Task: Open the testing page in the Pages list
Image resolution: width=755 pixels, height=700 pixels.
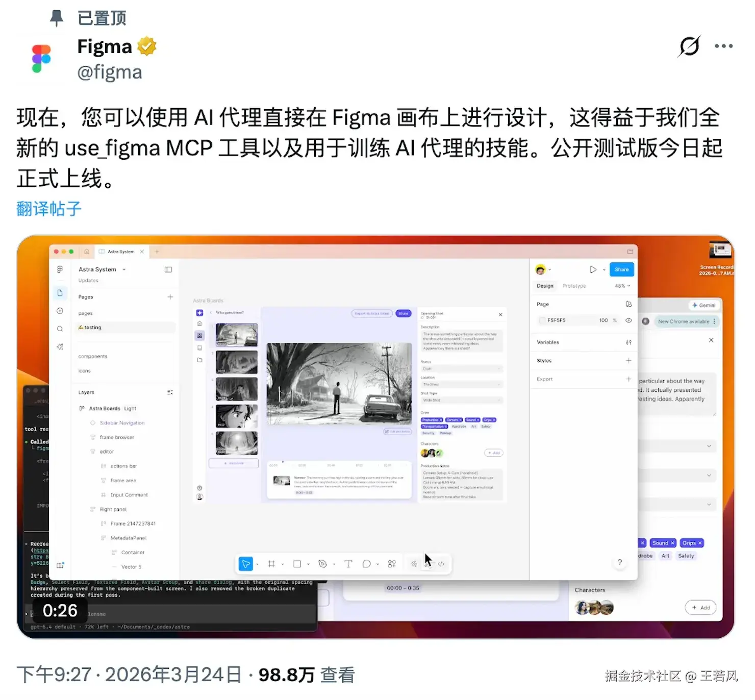Action: click(125, 328)
